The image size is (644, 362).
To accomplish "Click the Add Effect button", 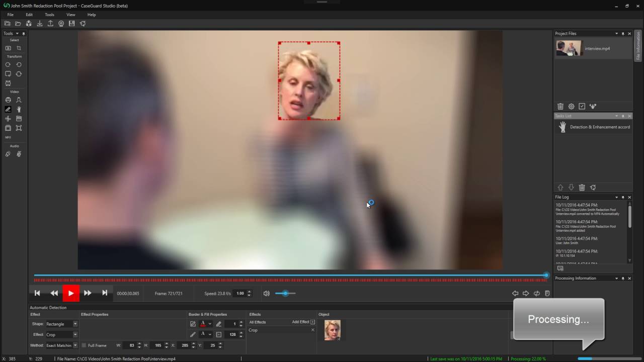I will pos(303,322).
